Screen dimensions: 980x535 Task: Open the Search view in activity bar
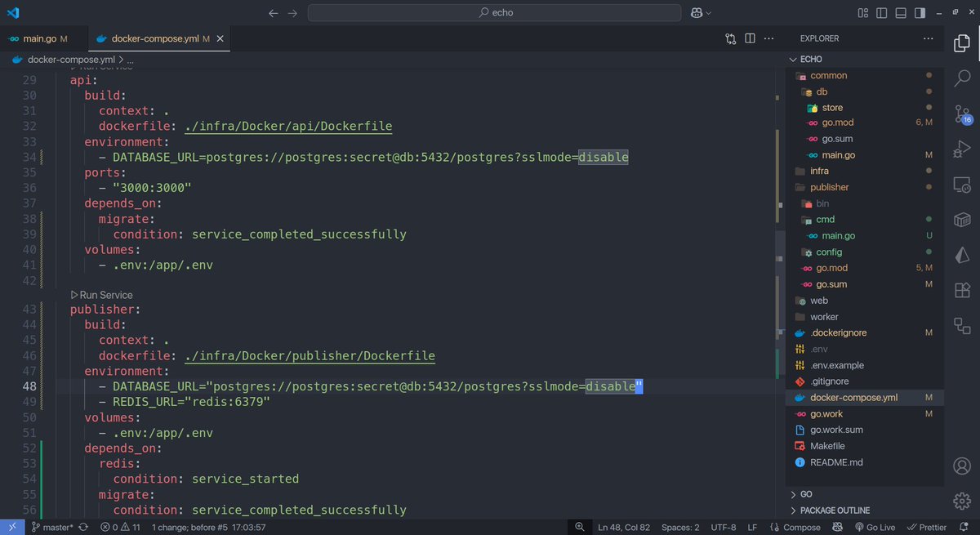coord(961,78)
